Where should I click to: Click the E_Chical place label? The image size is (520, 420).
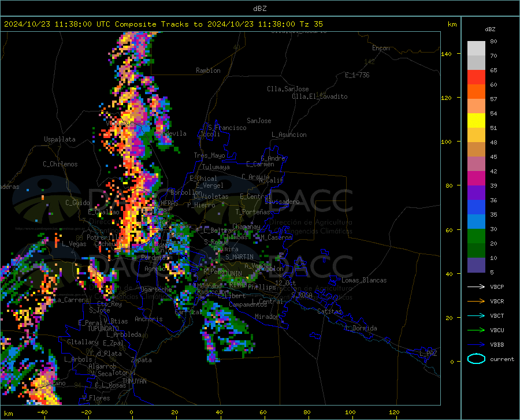pos(203,179)
